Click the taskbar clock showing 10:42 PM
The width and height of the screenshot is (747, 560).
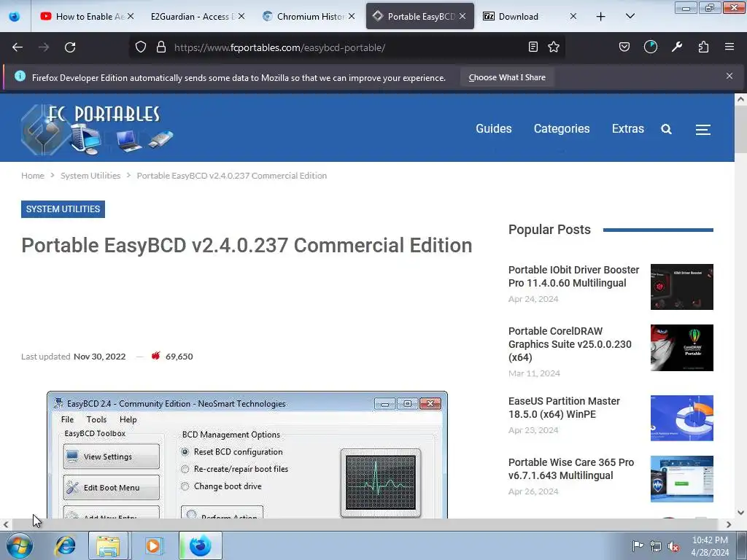pyautogui.click(x=710, y=546)
